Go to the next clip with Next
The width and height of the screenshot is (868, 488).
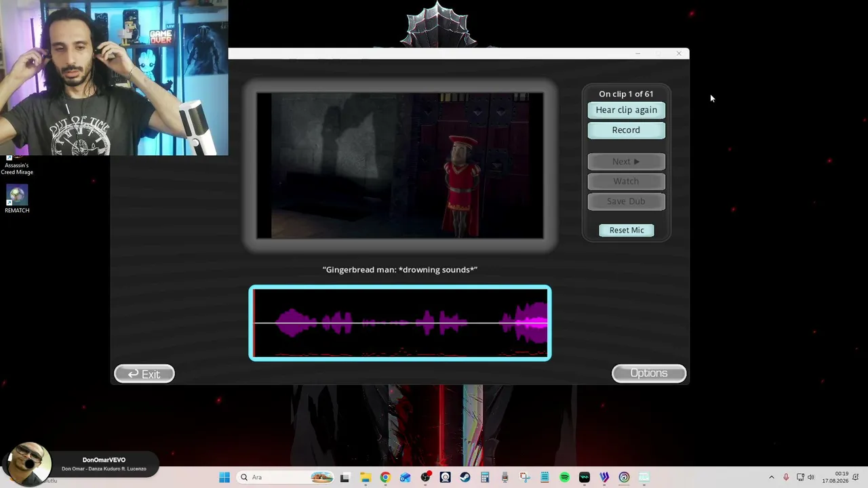point(626,161)
